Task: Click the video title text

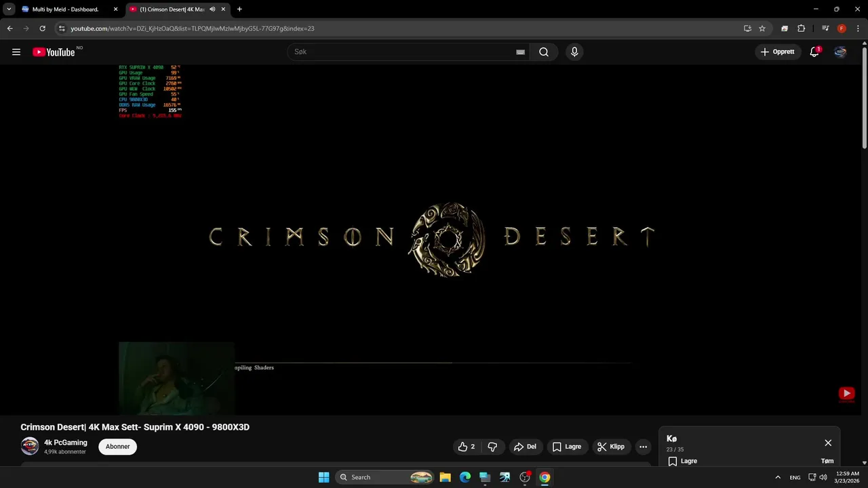Action: pos(135,427)
